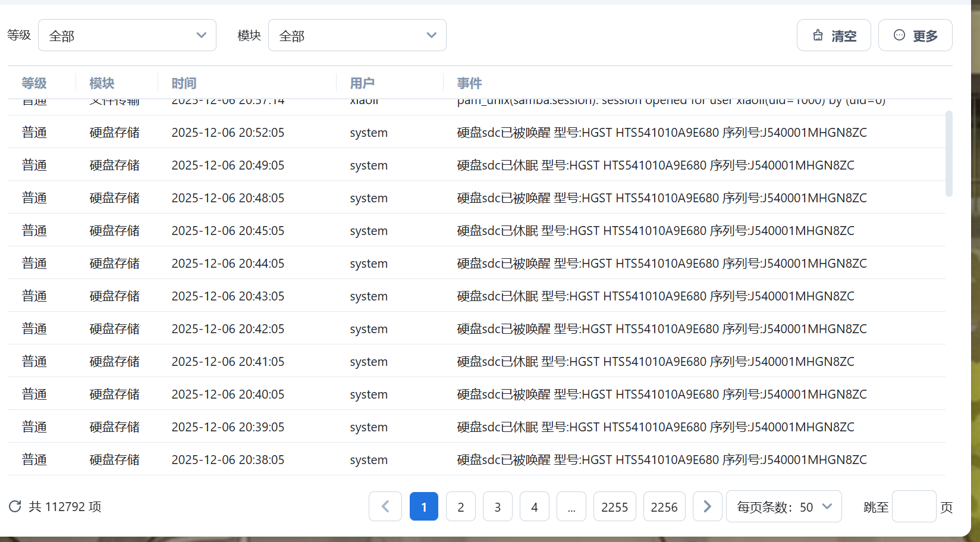
Task: Click the log table vertical scrollbar
Action: (x=949, y=153)
